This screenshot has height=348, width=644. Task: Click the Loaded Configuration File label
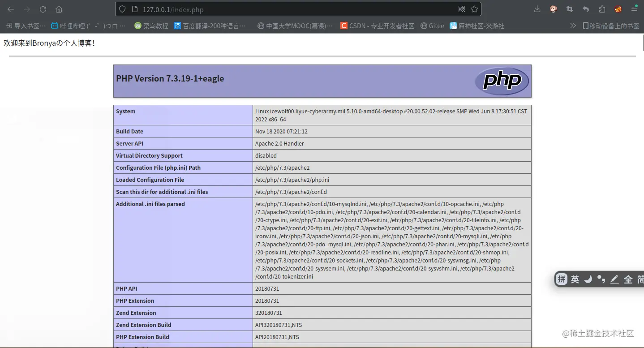pos(150,180)
